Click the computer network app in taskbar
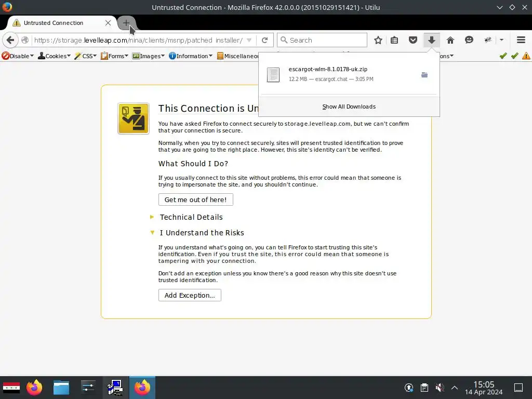The width and height of the screenshot is (532, 399). (x=115, y=388)
